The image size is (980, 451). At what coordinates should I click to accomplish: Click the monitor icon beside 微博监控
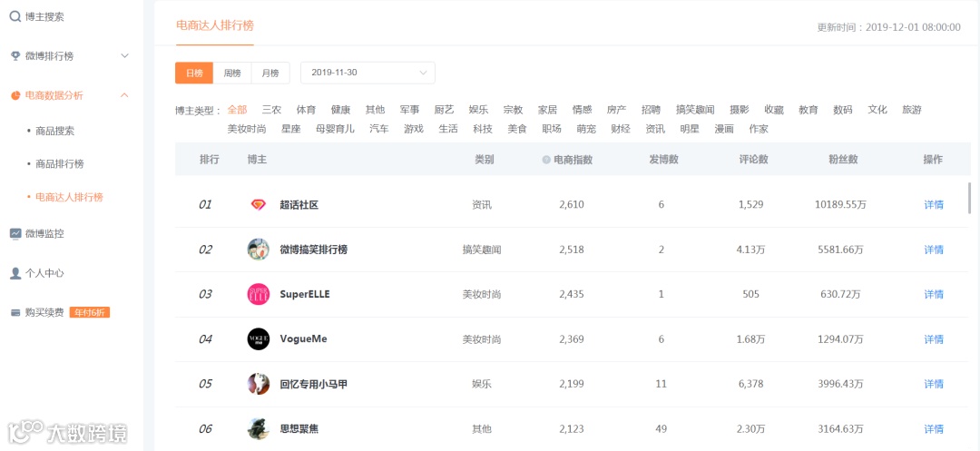click(15, 233)
